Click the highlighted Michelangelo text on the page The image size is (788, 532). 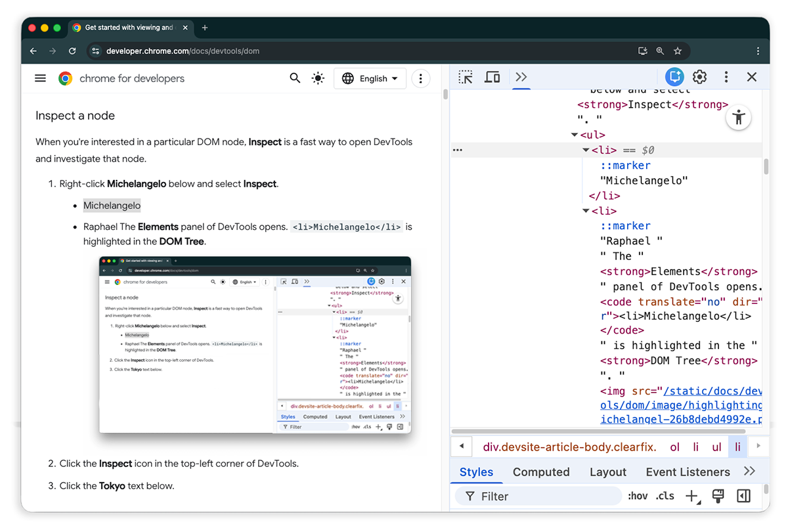tap(112, 205)
